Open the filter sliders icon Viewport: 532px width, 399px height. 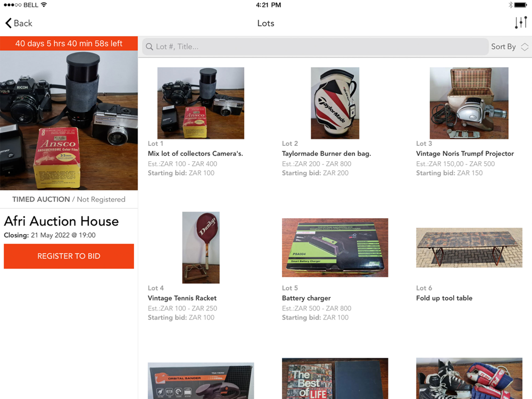click(521, 23)
